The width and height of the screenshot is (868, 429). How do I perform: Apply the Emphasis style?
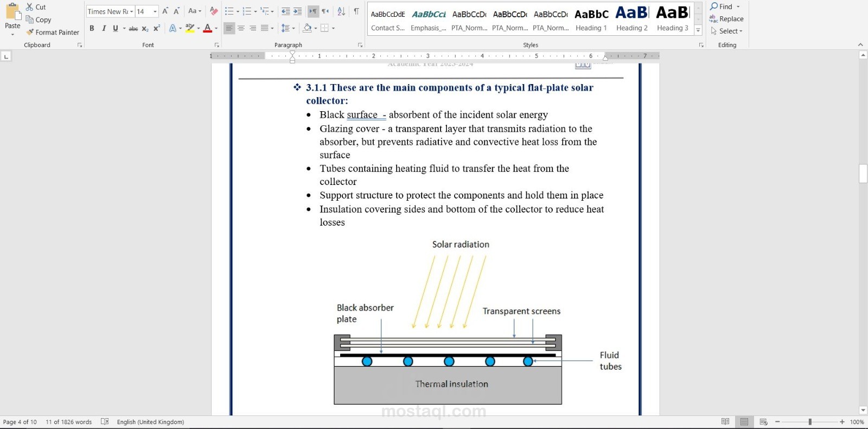pyautogui.click(x=429, y=20)
